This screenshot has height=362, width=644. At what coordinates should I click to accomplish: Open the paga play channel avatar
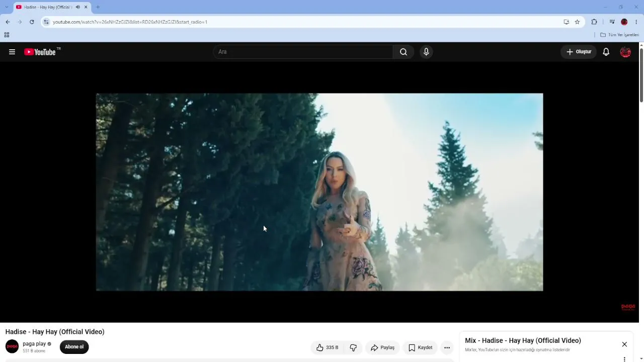(12, 346)
